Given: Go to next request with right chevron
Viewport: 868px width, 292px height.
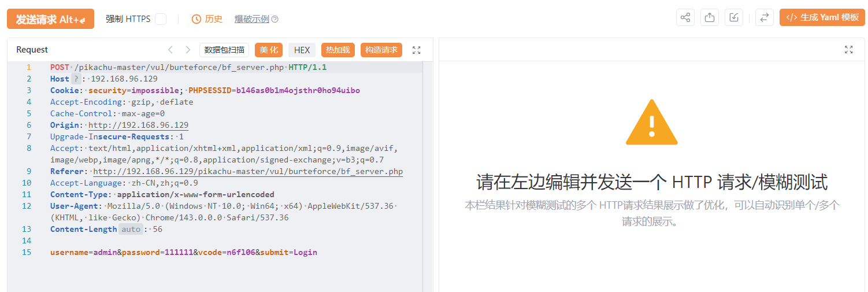Looking at the screenshot, I should tap(188, 50).
